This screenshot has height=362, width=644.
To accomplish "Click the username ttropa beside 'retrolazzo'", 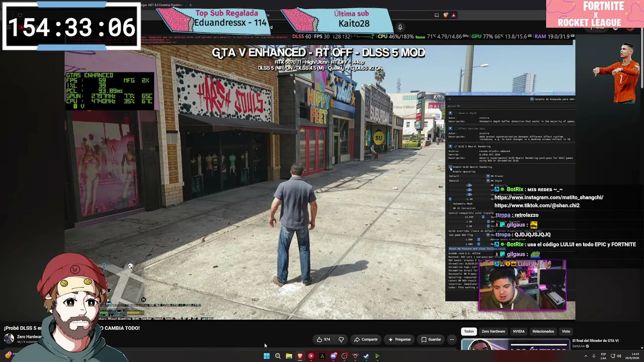I will [503, 215].
